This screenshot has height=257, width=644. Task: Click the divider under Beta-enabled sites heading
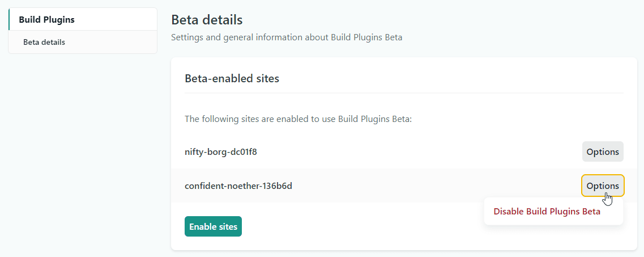click(403, 92)
